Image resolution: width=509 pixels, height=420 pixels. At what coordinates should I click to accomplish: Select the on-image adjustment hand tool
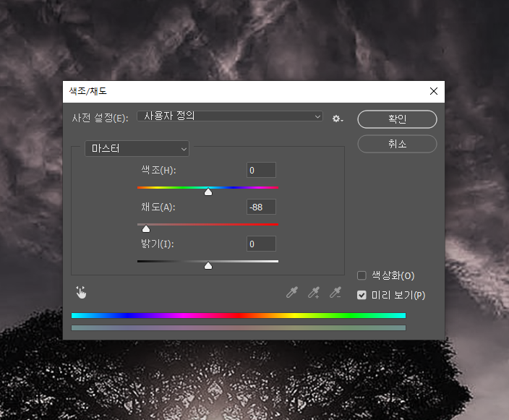click(x=81, y=292)
